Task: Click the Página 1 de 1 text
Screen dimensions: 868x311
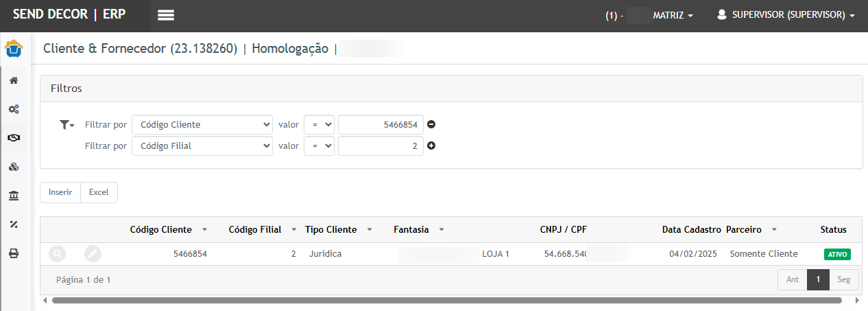Action: (84, 280)
